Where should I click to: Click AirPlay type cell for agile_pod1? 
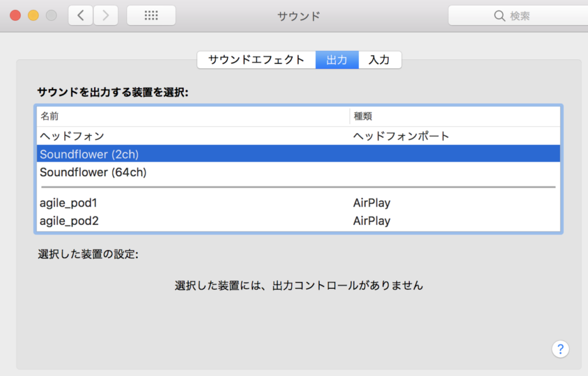372,203
